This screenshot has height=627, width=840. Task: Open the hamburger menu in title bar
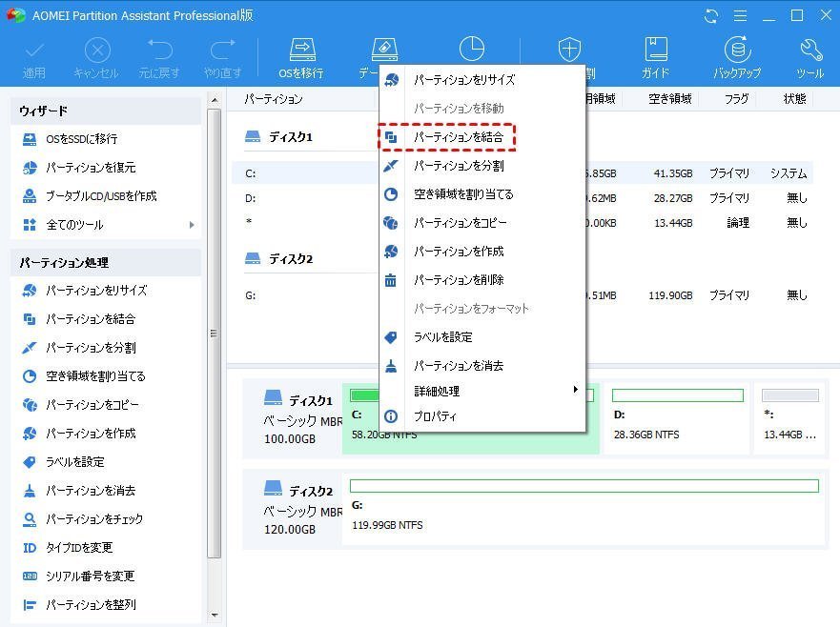tap(740, 16)
